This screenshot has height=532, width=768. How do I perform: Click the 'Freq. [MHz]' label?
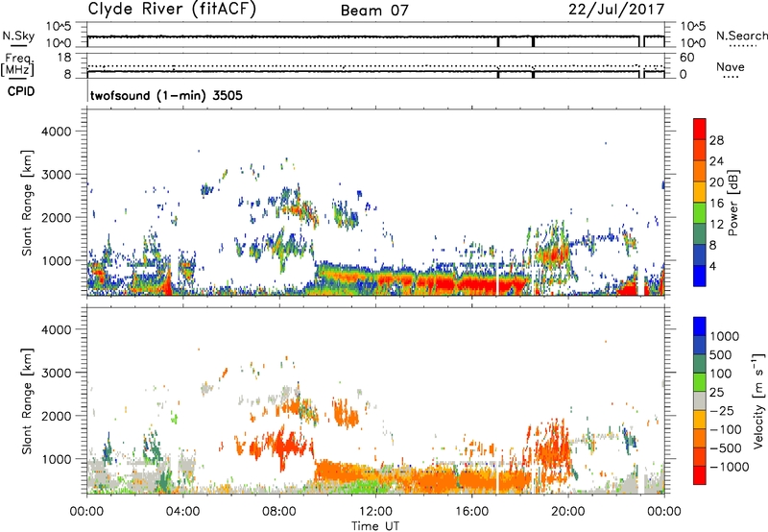tap(17, 64)
